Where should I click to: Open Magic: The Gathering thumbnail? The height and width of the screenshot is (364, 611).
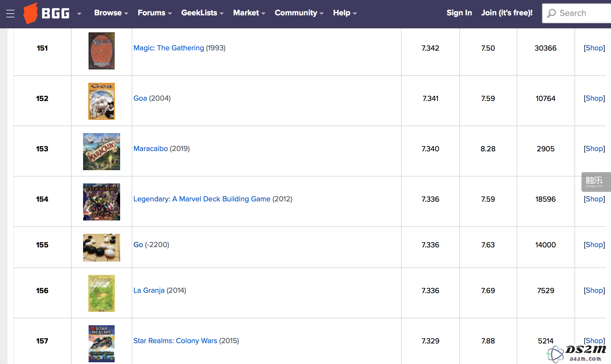(102, 51)
